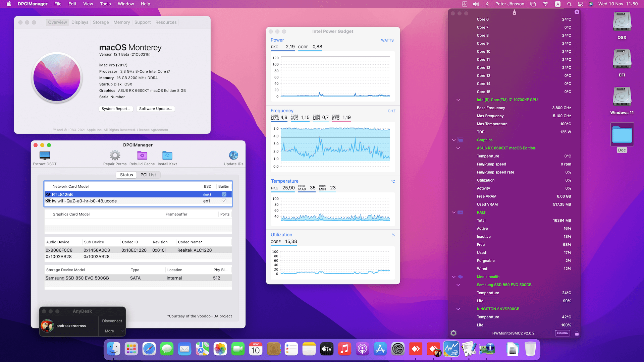Open the Trash in the Dock

point(530,349)
